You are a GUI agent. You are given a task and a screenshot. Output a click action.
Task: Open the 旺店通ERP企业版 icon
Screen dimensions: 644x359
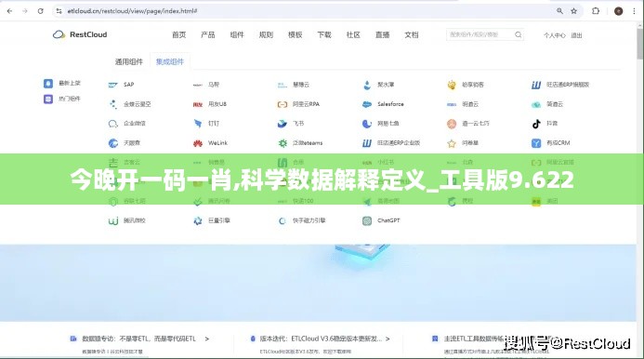click(367, 143)
